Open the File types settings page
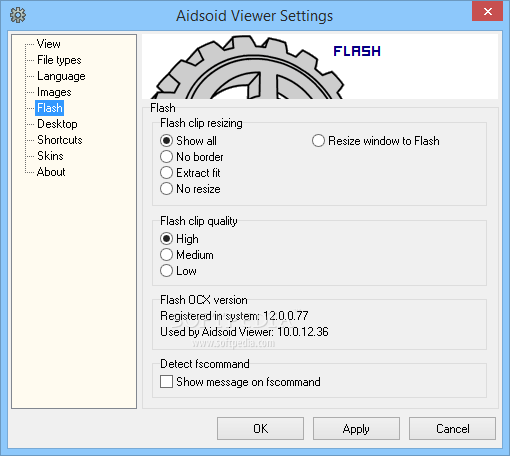This screenshot has height=456, width=510. [x=59, y=60]
